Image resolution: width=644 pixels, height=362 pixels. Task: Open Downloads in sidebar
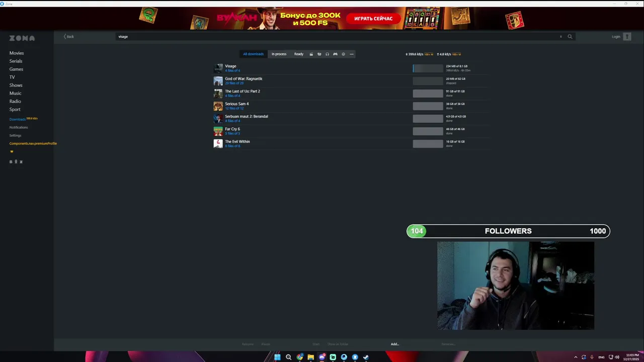tap(17, 120)
